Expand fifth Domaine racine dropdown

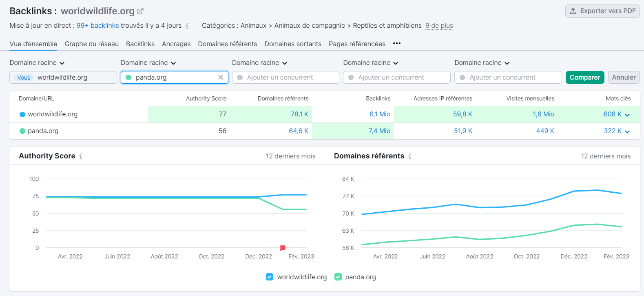(x=482, y=63)
